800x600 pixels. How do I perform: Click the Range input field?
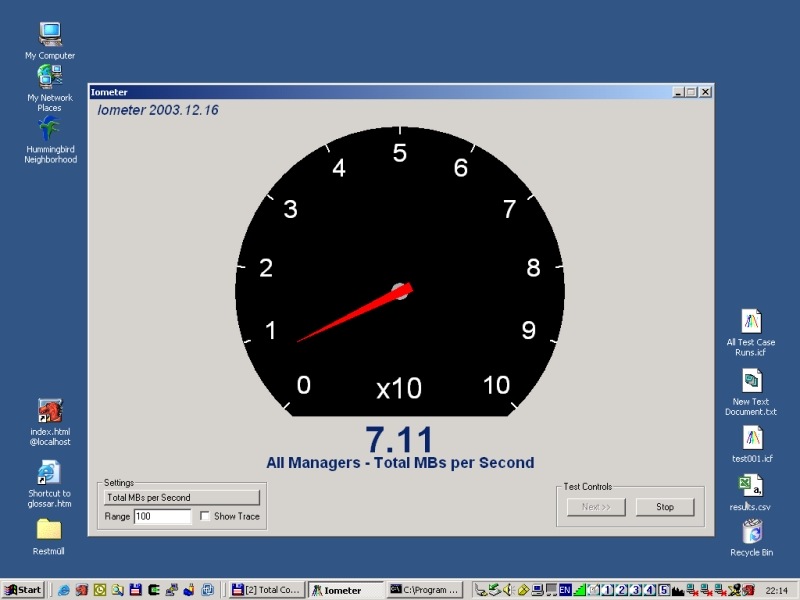pyautogui.click(x=161, y=516)
